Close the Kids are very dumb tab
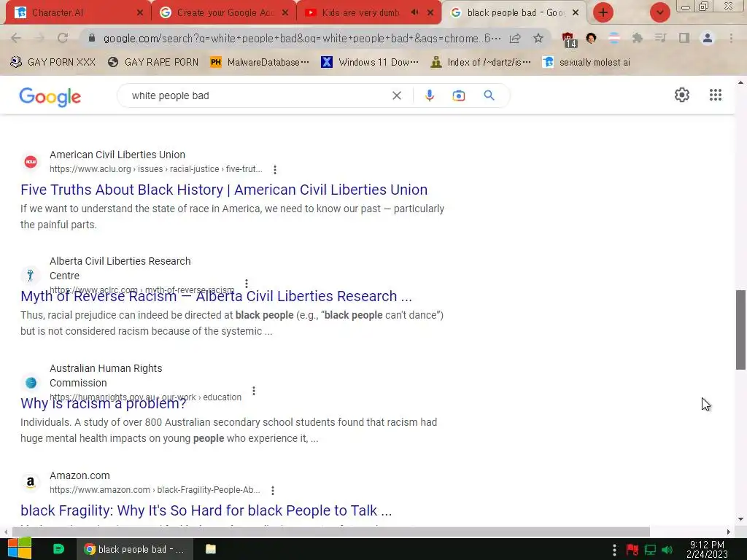The image size is (747, 560). (430, 13)
